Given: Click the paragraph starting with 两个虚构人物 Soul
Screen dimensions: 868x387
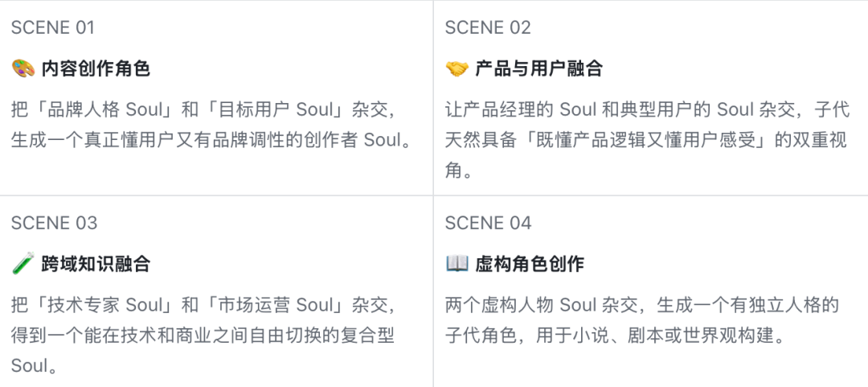Looking at the screenshot, I should pyautogui.click(x=642, y=320).
